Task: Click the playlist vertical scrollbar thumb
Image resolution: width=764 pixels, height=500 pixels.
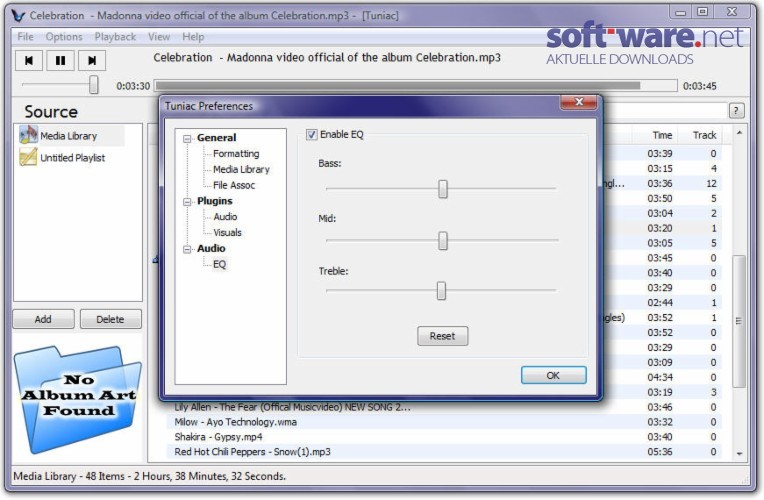Action: pyautogui.click(x=739, y=321)
